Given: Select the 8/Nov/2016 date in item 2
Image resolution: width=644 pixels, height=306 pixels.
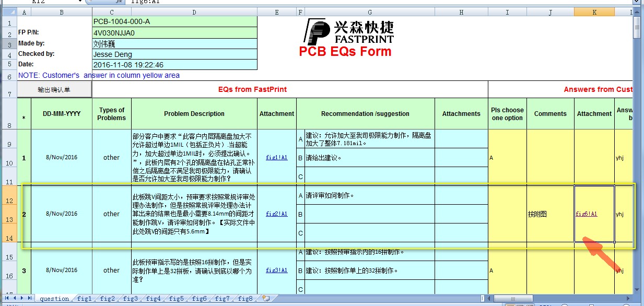Looking at the screenshot, I should coord(62,214).
